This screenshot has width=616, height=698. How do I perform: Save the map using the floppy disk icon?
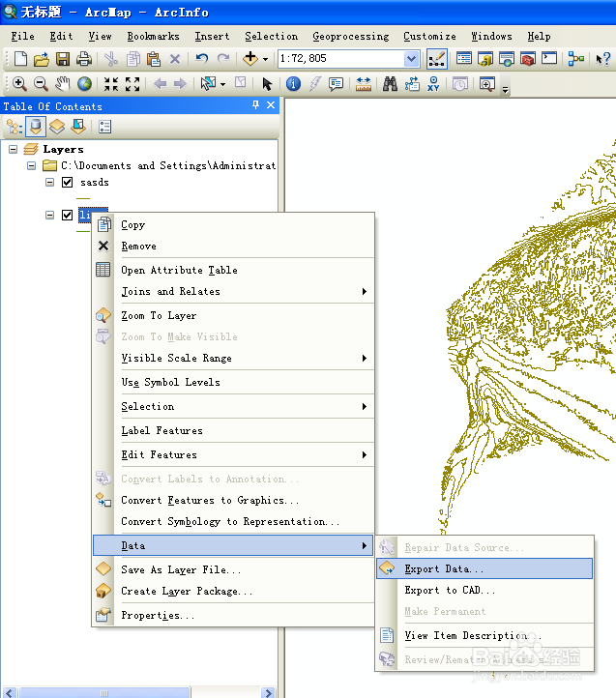click(x=62, y=58)
